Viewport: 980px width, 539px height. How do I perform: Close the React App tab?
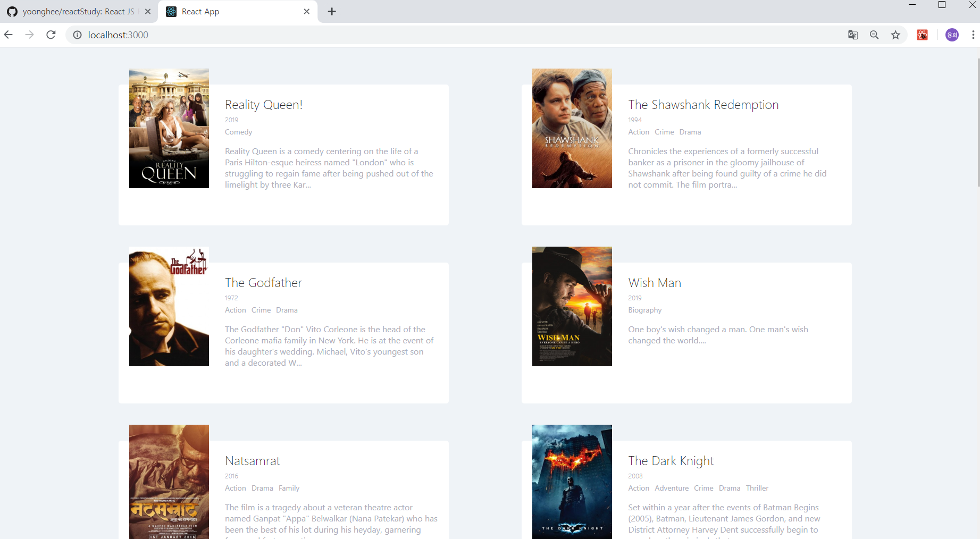pyautogui.click(x=307, y=11)
